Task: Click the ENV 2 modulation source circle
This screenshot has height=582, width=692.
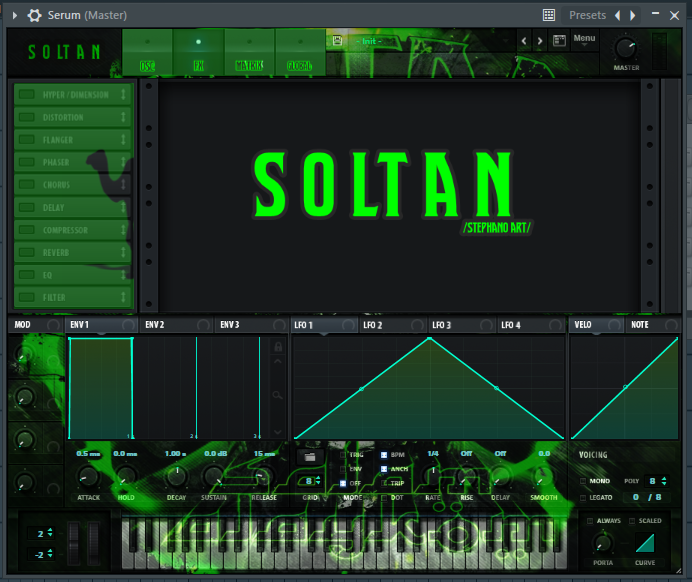Action: tap(203, 325)
